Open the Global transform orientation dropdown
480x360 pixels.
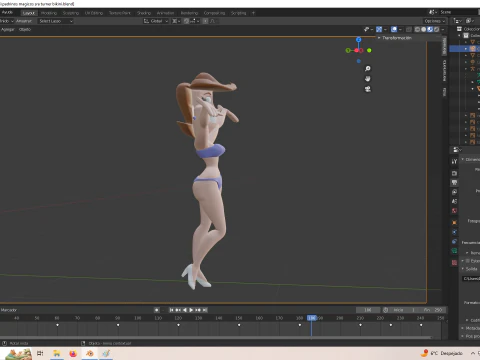coord(156,21)
